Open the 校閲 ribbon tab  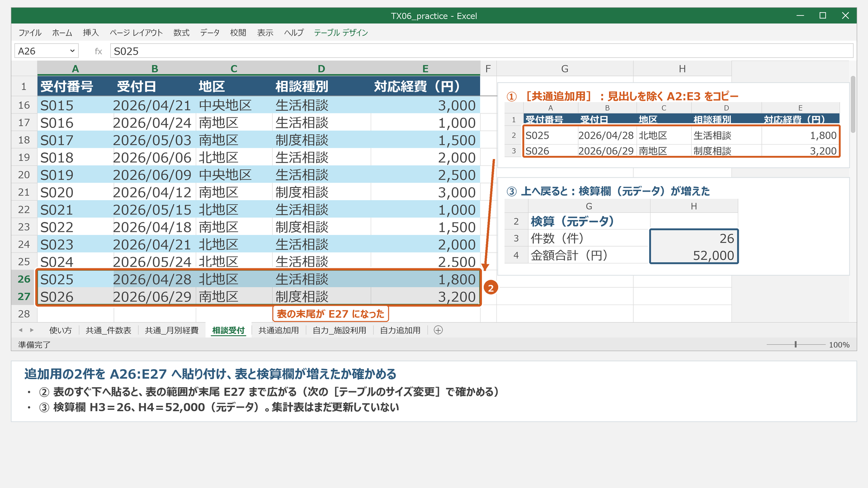click(x=238, y=33)
